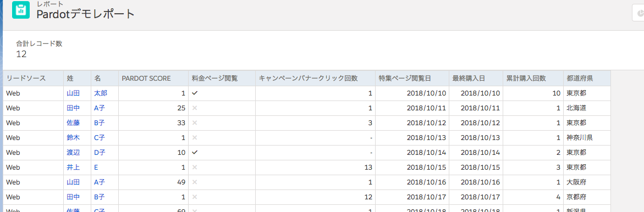The image size is (644, 212).
Task: Sort by the リードソース column header
Action: coord(33,78)
